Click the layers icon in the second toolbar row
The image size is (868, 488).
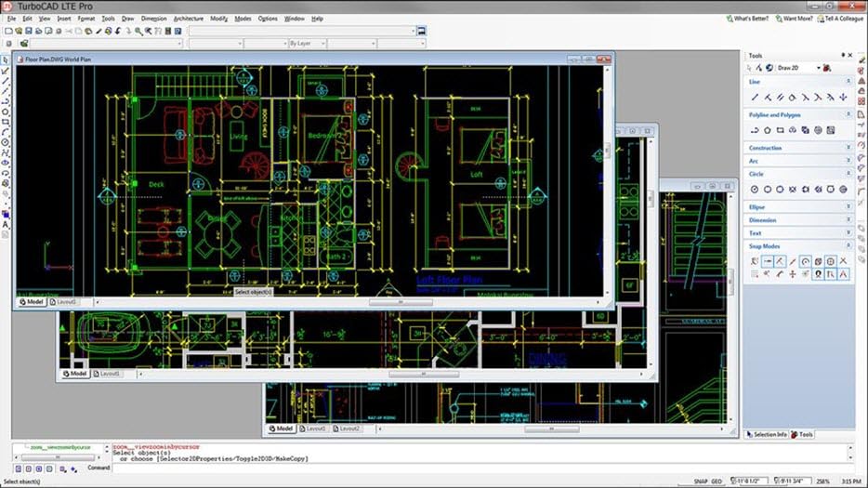[x=24, y=43]
